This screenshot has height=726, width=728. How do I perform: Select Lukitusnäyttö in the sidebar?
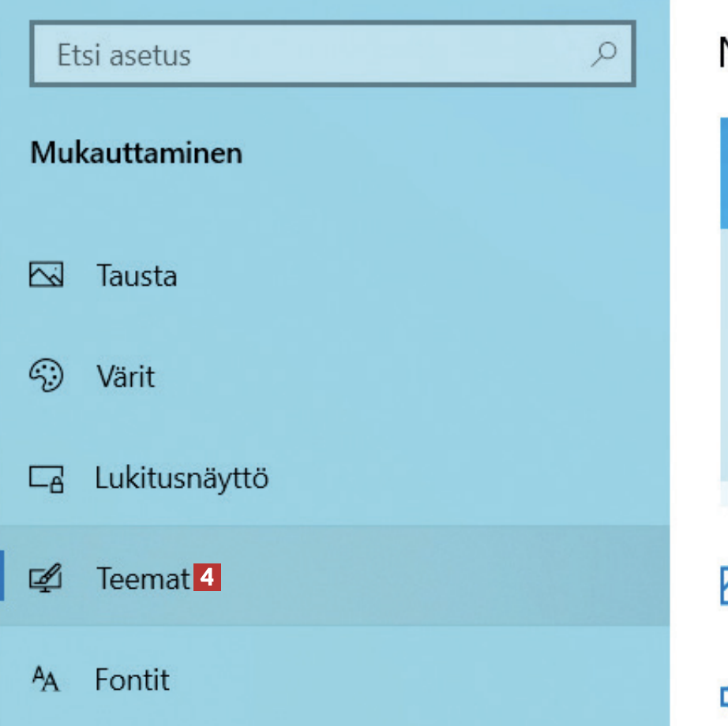click(x=182, y=478)
